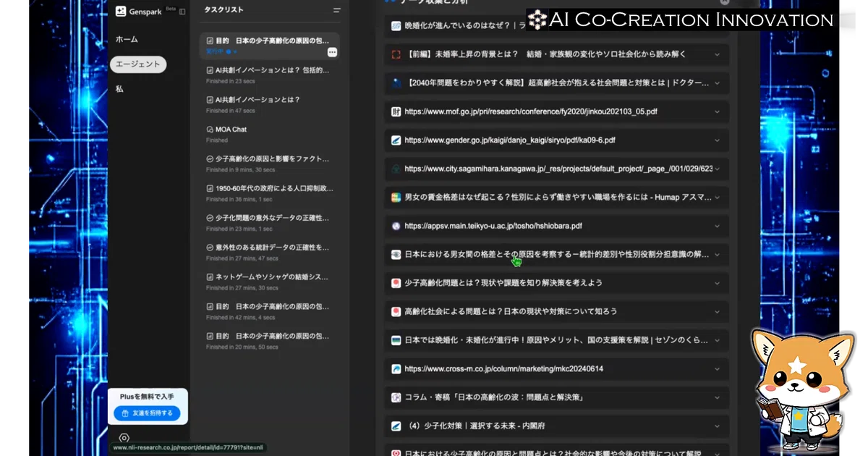Viewport: 868px width, 456px height.
Task: Open the ellipsis menu on the running task
Action: (332, 52)
